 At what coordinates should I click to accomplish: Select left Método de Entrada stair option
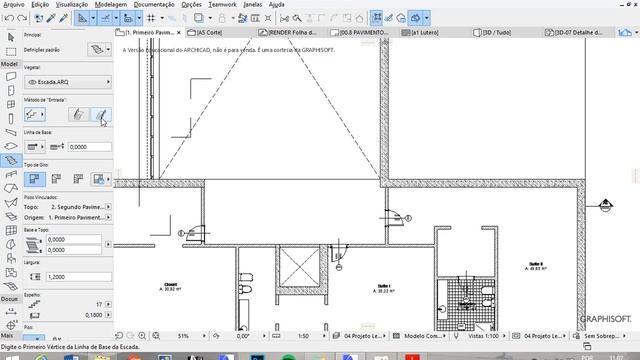click(78, 115)
